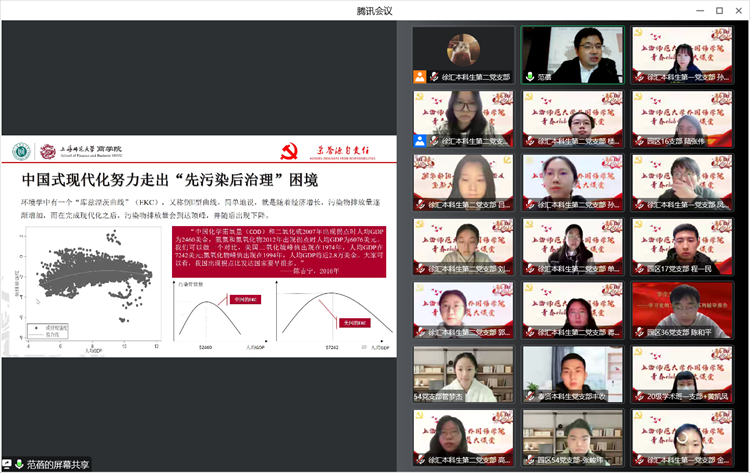Screen dimensions: 750x473
Task: Click the red quote box citing 陈吉宁, 2016年
Action: (279, 252)
